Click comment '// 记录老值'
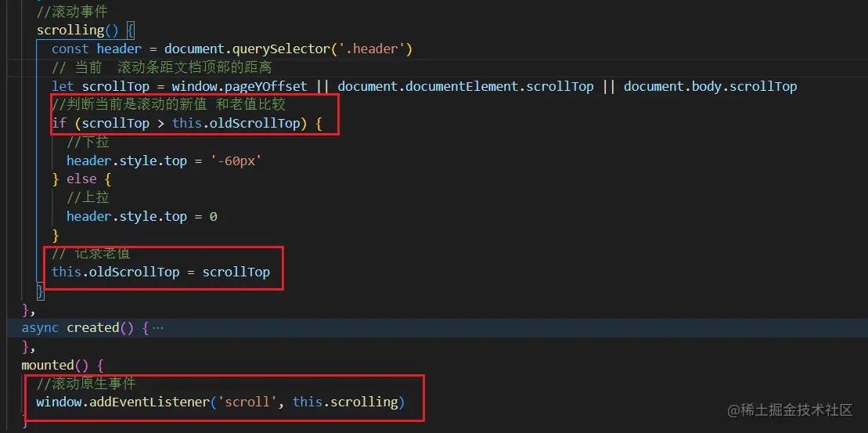The image size is (868, 433). [92, 254]
